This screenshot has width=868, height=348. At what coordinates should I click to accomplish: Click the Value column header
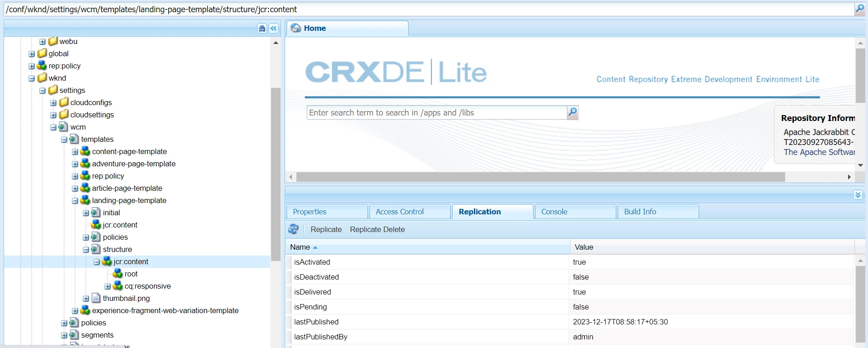click(712, 247)
